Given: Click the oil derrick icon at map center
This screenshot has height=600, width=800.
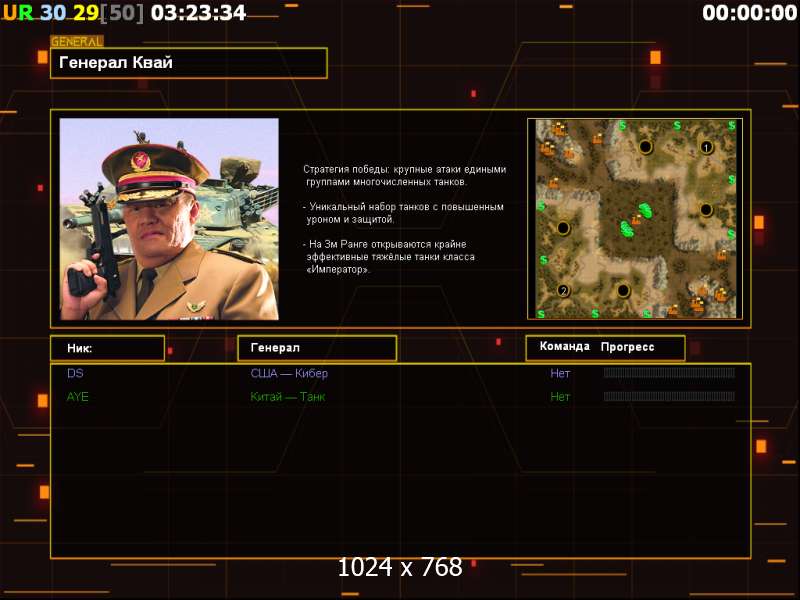Looking at the screenshot, I should [636, 220].
